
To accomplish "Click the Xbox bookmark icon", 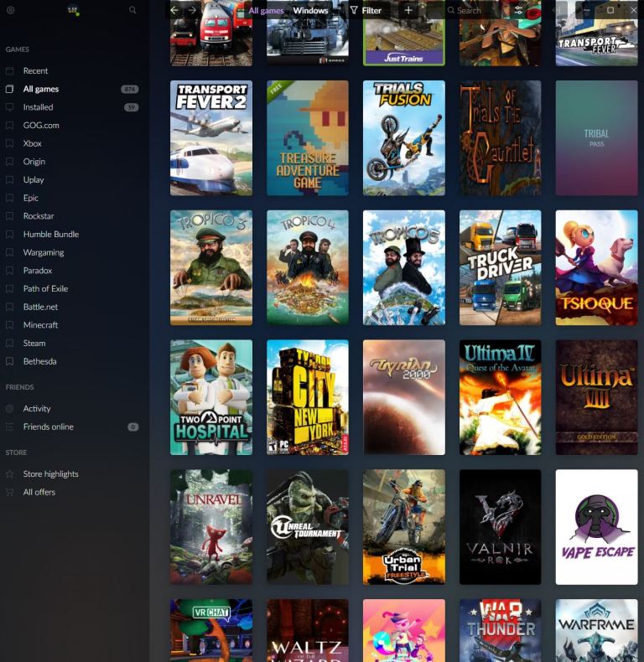I will [10, 143].
